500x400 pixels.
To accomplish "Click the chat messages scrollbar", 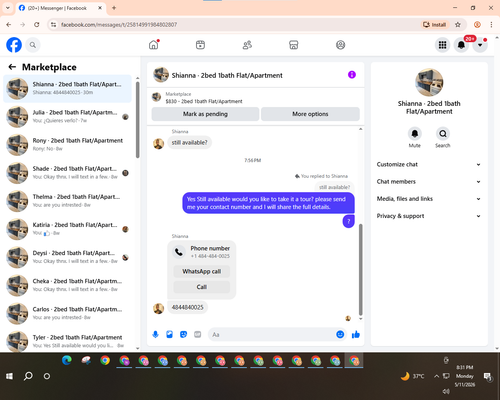I will [360, 270].
